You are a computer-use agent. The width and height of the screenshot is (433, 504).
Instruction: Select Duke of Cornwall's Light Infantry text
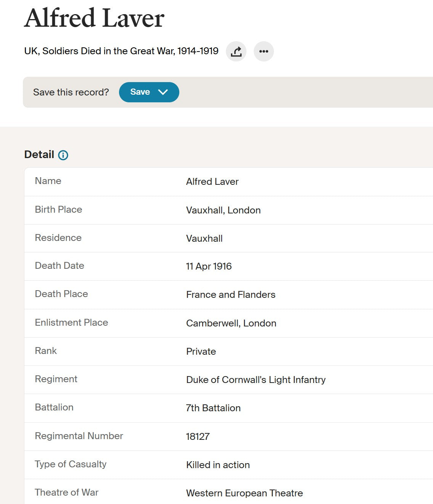pyautogui.click(x=256, y=380)
